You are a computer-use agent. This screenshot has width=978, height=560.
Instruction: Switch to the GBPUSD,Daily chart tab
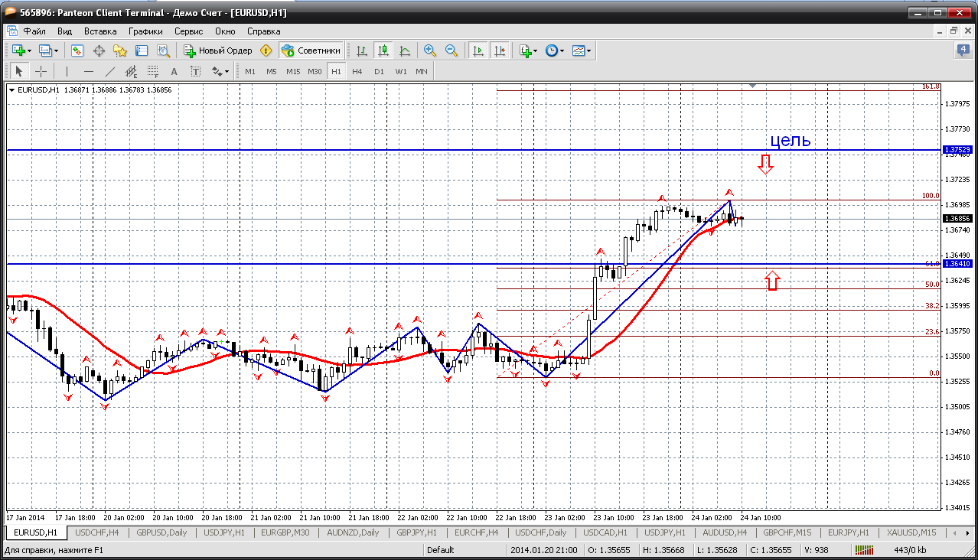pyautogui.click(x=161, y=532)
